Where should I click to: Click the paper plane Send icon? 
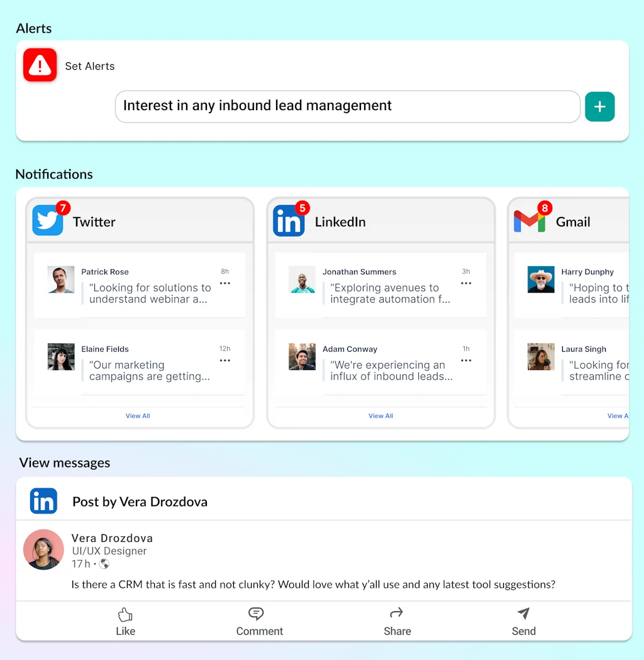click(x=523, y=613)
